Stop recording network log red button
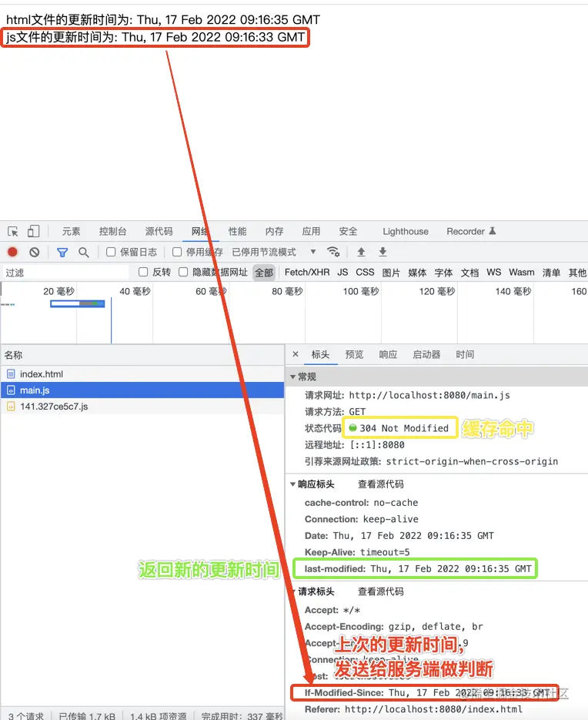588x720 pixels. pos(12,252)
